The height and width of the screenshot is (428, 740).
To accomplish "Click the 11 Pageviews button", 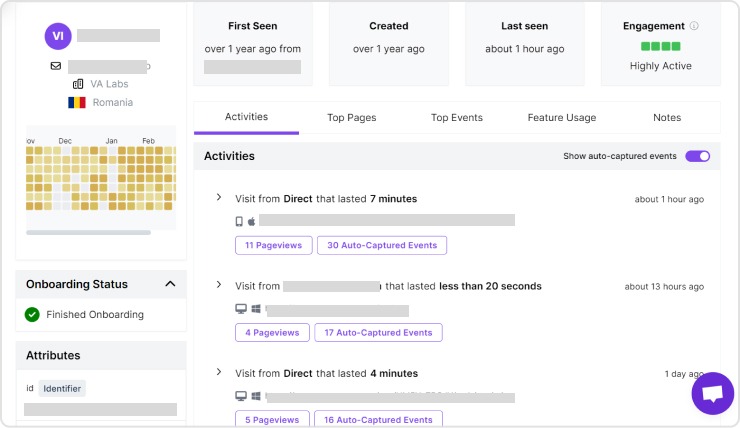I will [274, 245].
